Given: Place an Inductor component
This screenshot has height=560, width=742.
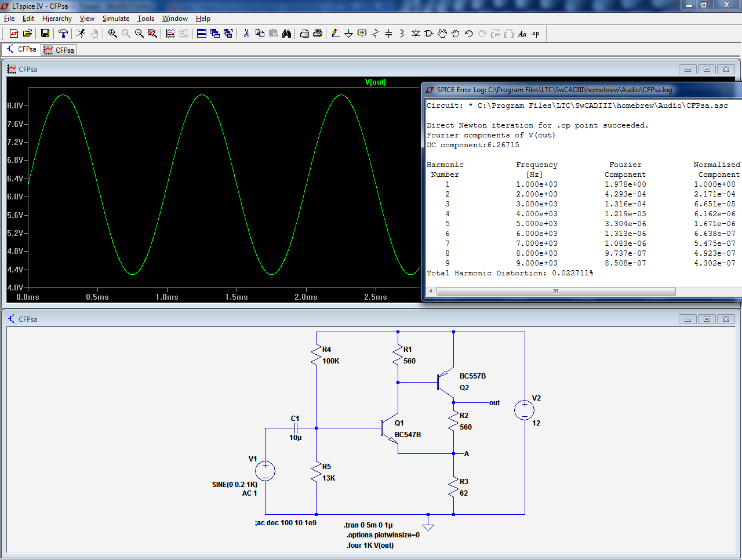Looking at the screenshot, I should pyautogui.click(x=402, y=34).
